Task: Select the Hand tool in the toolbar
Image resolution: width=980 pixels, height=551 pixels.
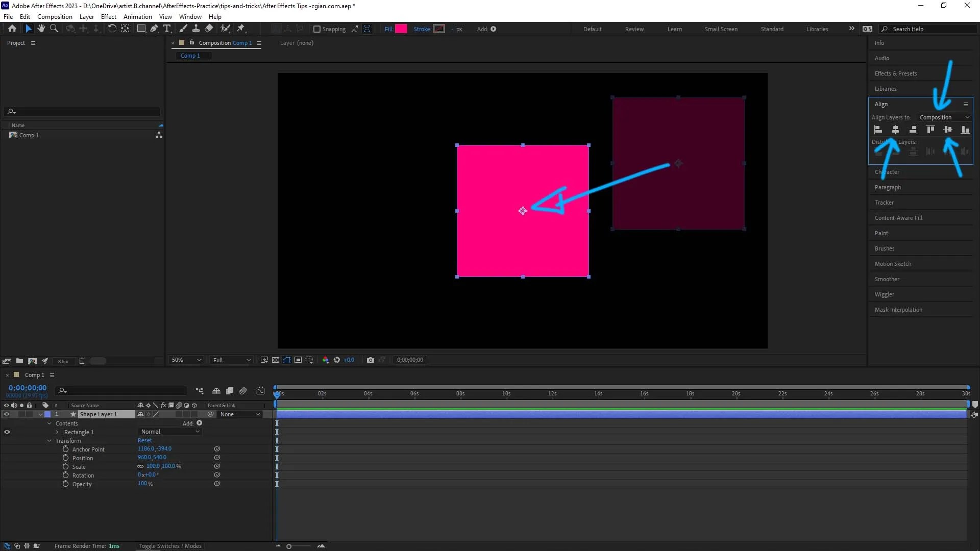Action: [x=41, y=29]
